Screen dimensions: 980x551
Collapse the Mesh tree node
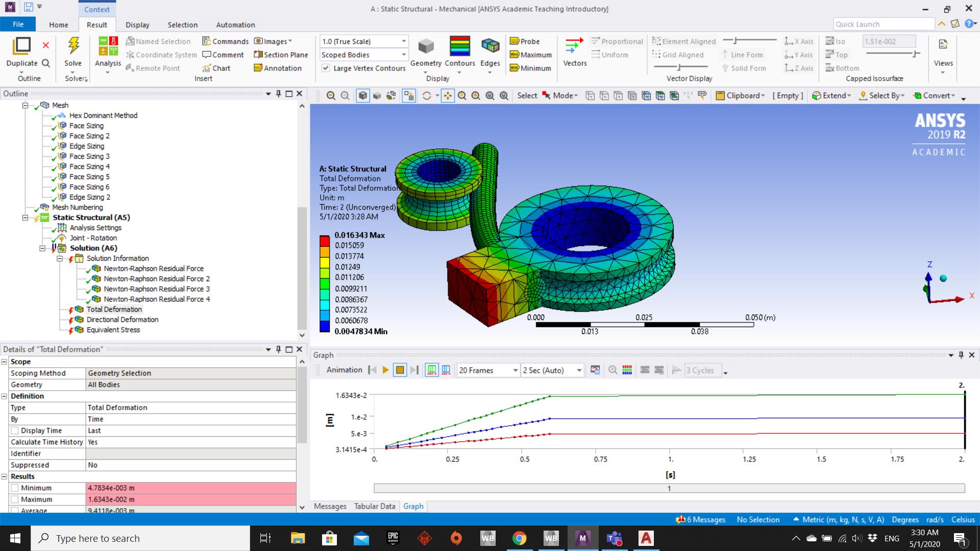pyautogui.click(x=24, y=105)
